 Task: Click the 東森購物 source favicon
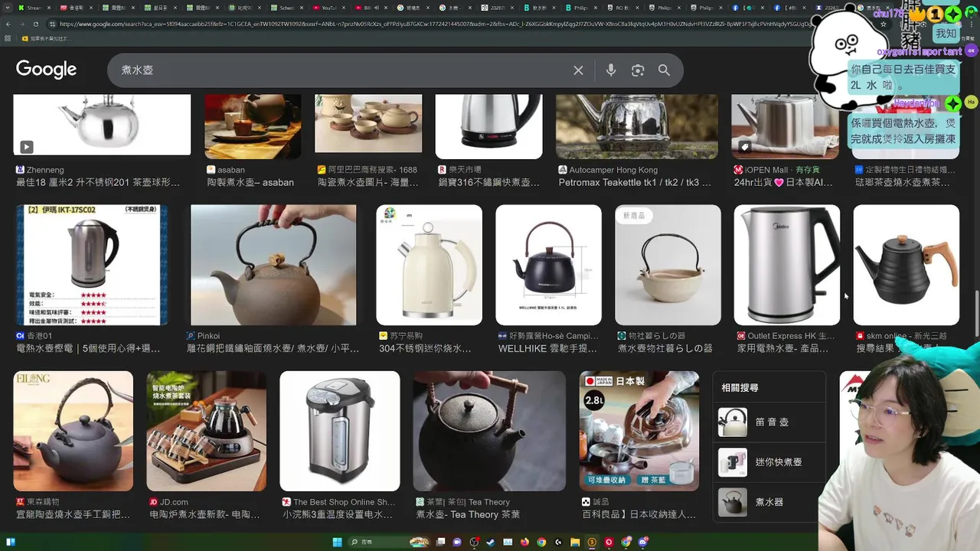tap(20, 502)
